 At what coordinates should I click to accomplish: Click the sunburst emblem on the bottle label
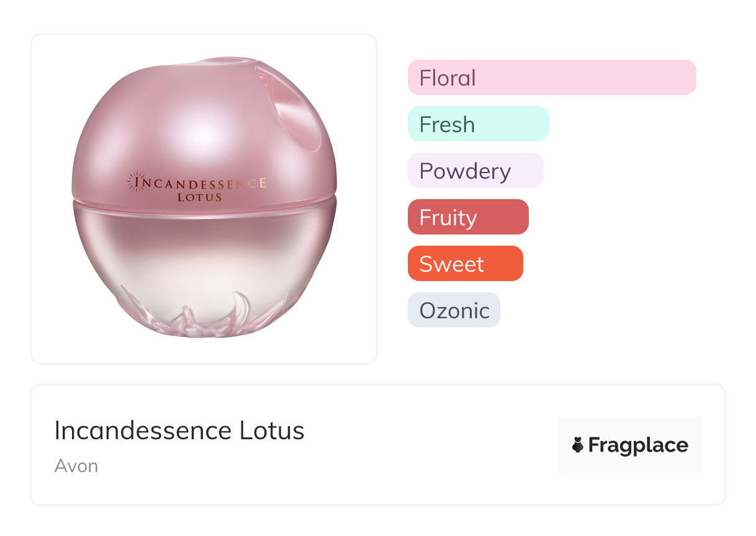click(134, 181)
